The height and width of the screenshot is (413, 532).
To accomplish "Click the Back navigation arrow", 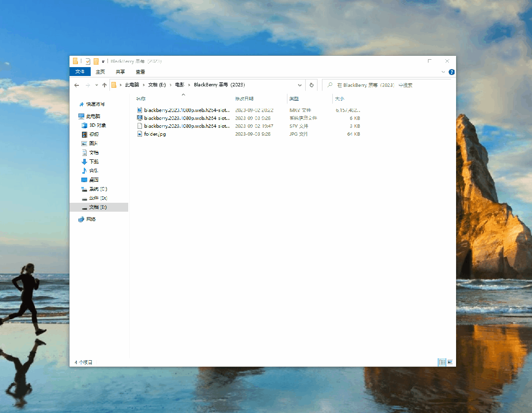I will [x=77, y=85].
